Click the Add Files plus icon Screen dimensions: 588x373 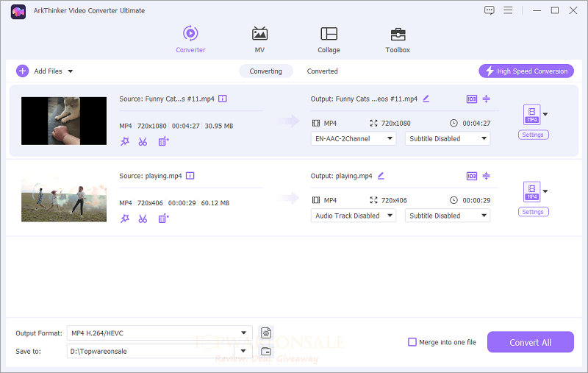[x=23, y=71]
